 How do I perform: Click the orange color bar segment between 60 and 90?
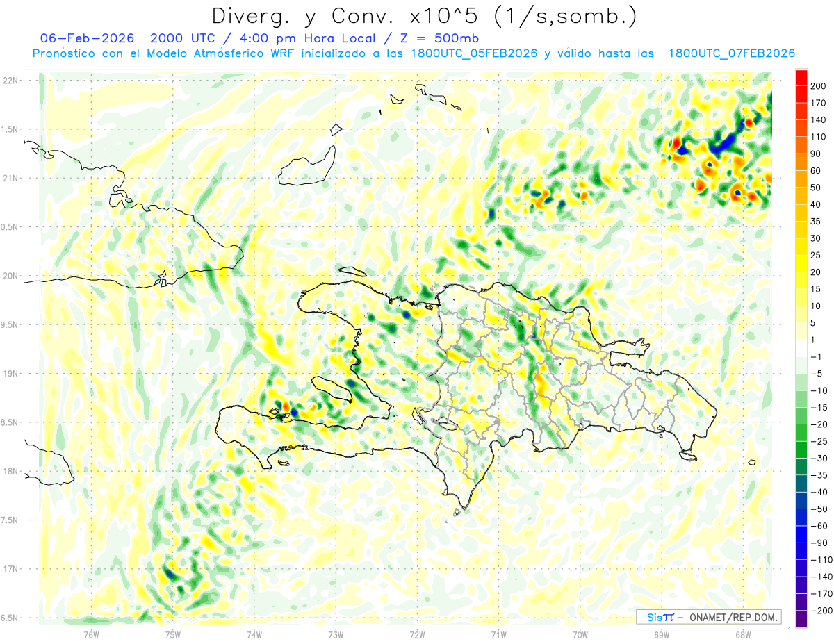801,162
